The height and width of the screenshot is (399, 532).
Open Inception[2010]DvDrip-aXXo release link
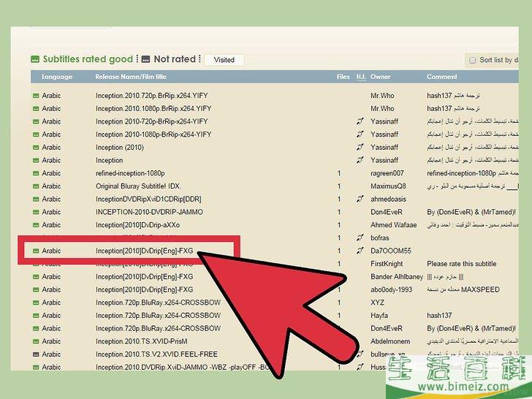137,225
